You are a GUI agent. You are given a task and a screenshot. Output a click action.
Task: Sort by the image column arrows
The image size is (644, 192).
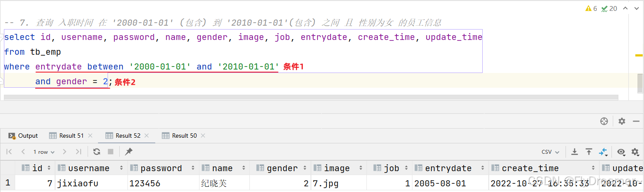coord(360,168)
